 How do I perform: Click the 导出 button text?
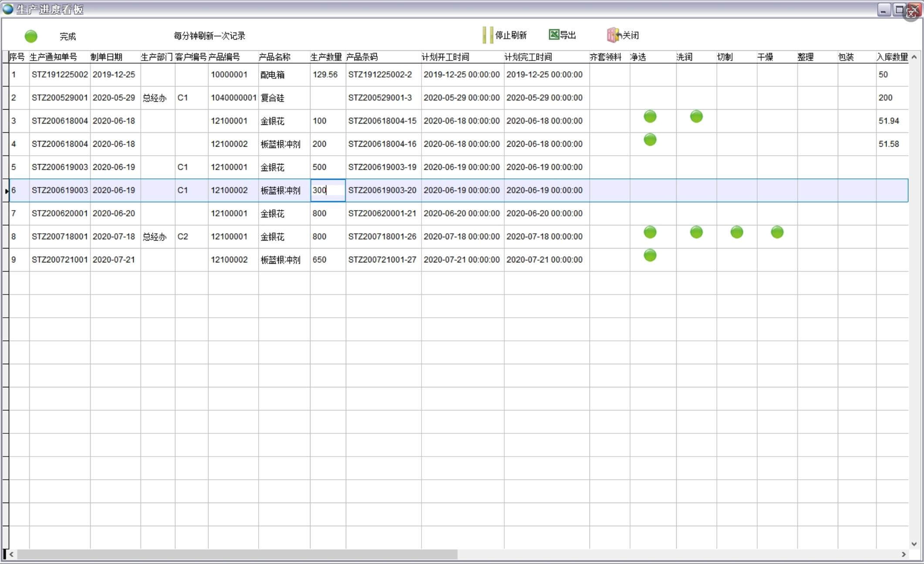pyautogui.click(x=568, y=35)
